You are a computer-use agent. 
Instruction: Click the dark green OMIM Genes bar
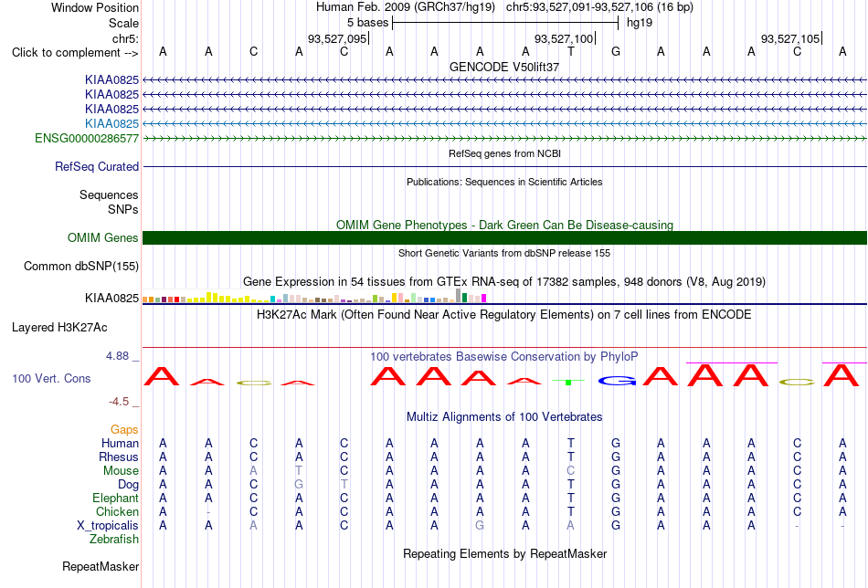click(x=505, y=238)
